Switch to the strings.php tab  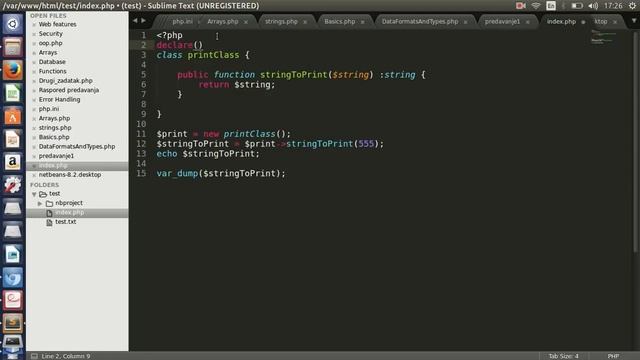(x=281, y=21)
